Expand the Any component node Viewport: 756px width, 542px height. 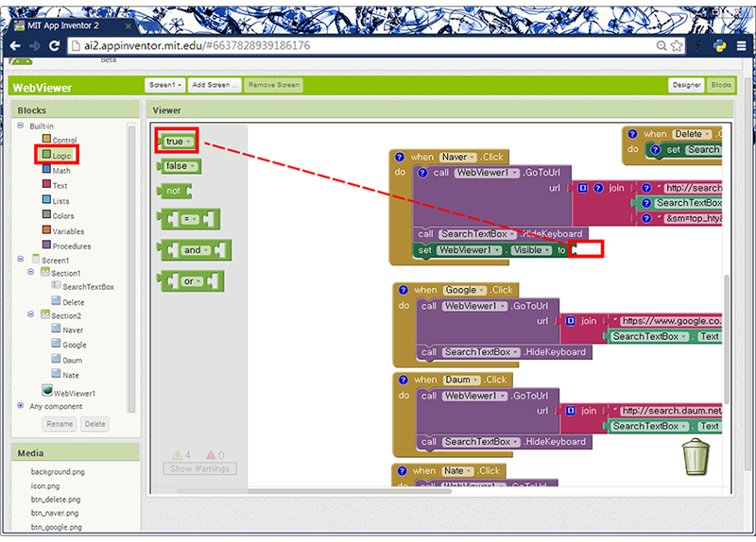coord(21,406)
